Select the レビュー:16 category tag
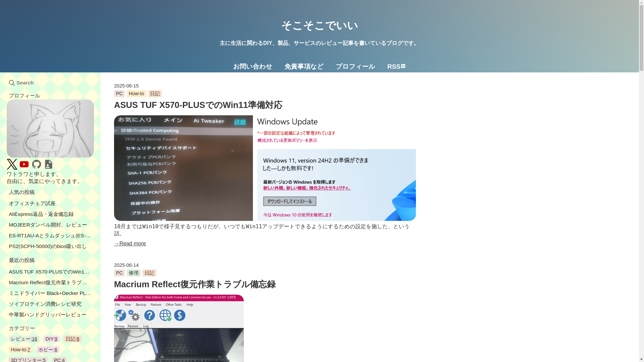644x362 pixels. [24, 339]
